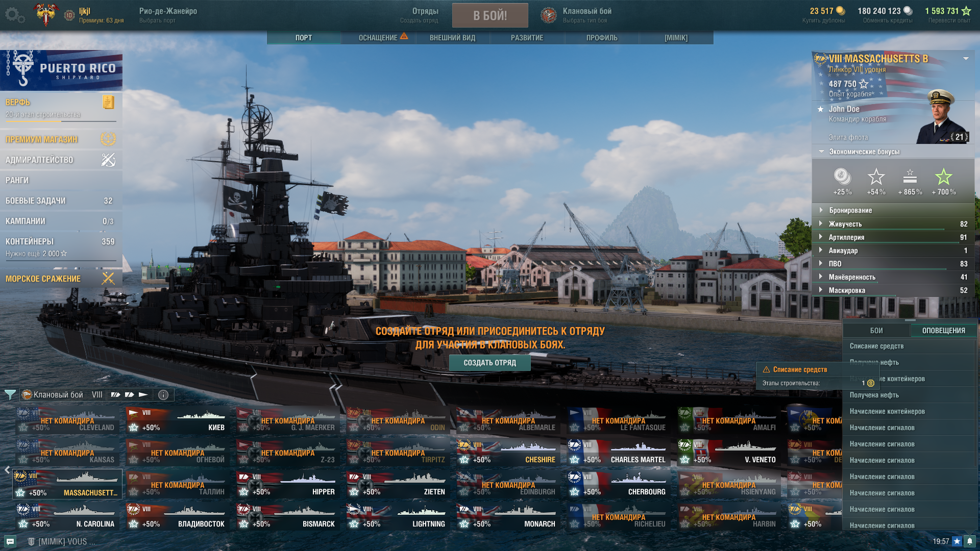Click the commander XP +865% icon

coord(910,177)
